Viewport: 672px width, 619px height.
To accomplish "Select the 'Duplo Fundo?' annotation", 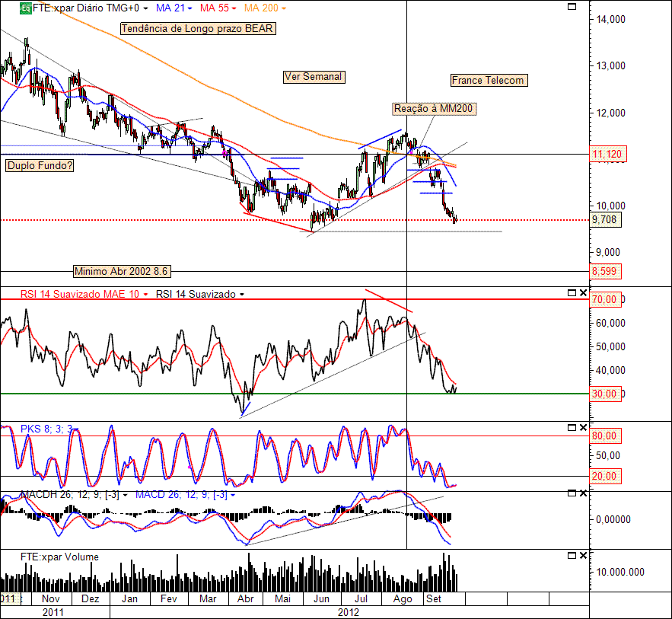I will point(40,165).
